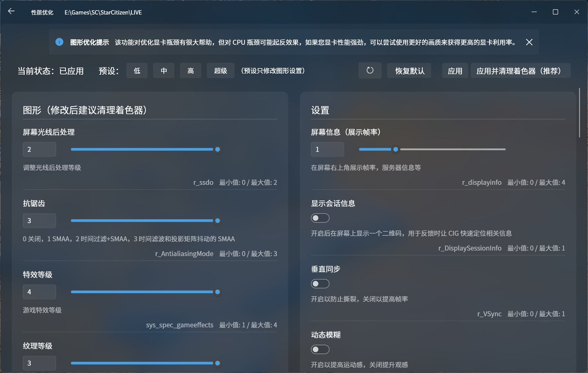Click the r_DisplaySessionInfo variable label
588x373 pixels.
470,248
